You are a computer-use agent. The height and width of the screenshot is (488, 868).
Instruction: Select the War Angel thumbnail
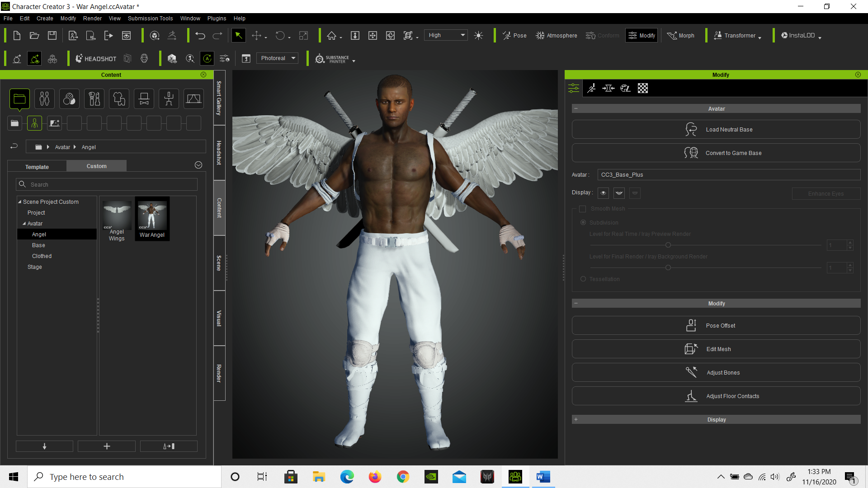tap(152, 219)
